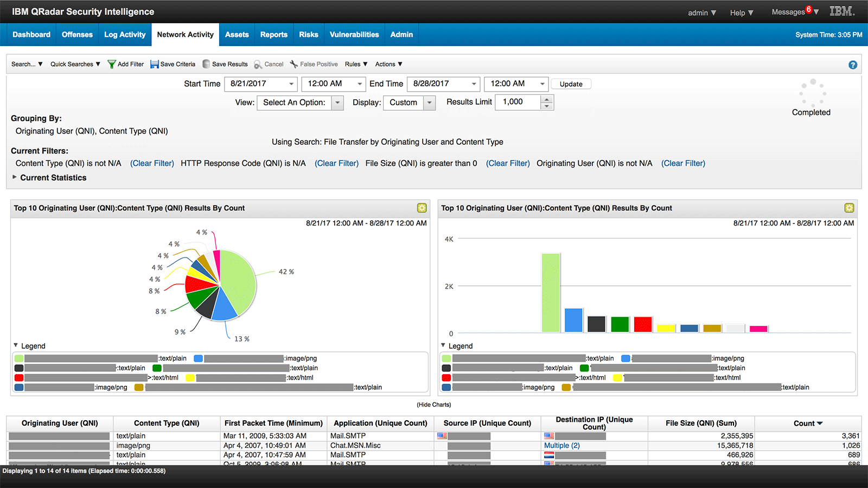Click the tall light green bar
Viewport: 868px width, 488px height.
(x=551, y=293)
